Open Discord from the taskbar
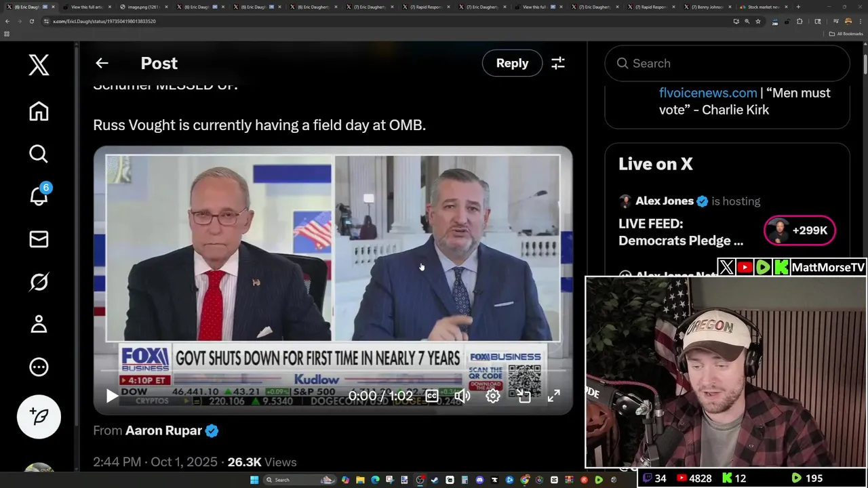 pyautogui.click(x=479, y=480)
